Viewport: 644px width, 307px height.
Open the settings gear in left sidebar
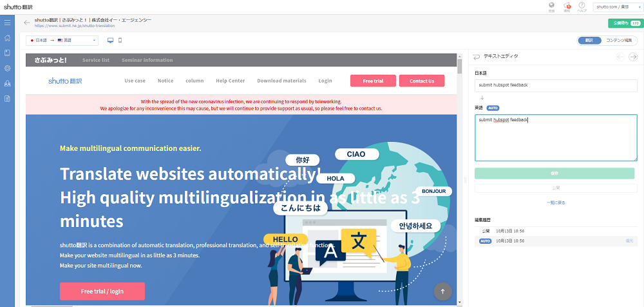point(7,68)
